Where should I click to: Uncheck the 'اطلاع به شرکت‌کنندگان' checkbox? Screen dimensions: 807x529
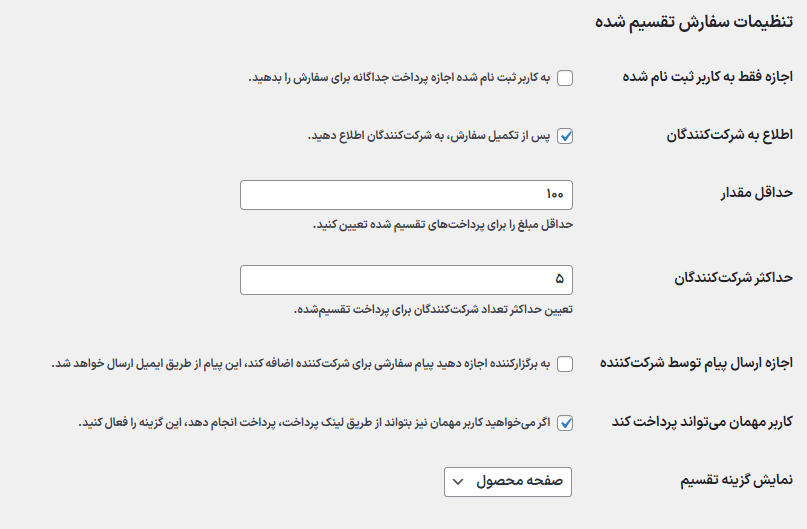point(565,136)
